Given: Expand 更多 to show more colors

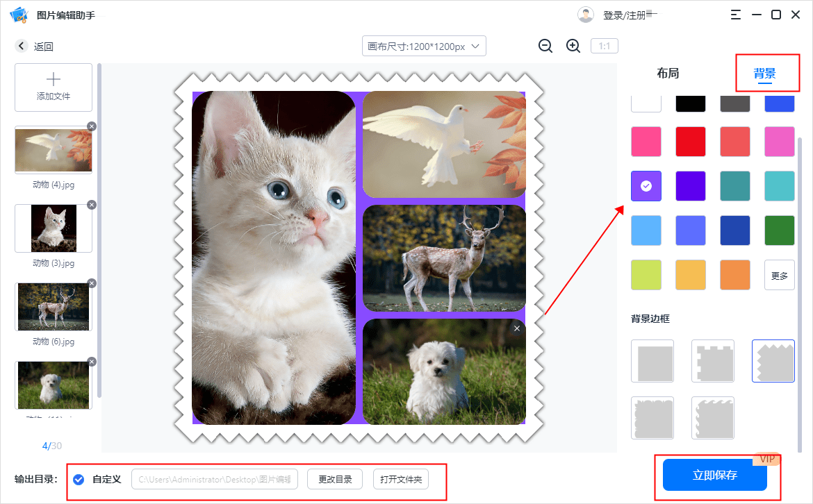Looking at the screenshot, I should click(779, 274).
